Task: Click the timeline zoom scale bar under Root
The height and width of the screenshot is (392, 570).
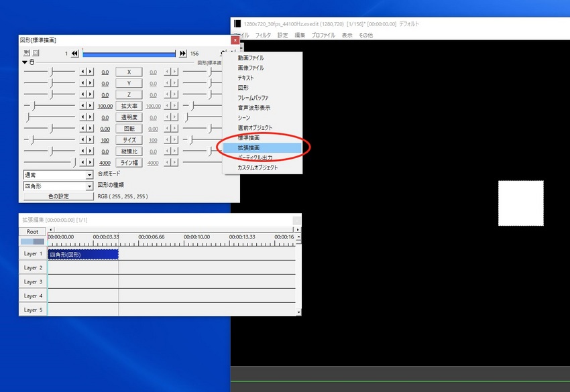Action: 32,241
